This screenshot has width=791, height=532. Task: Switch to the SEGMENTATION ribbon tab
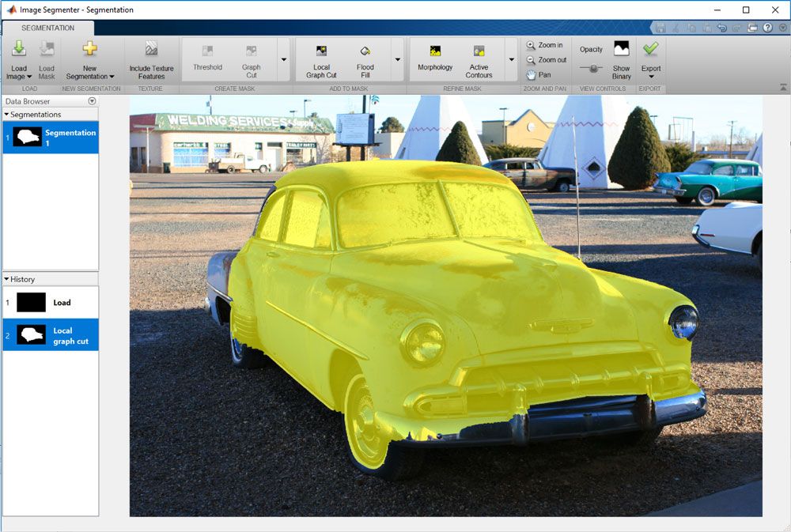coord(48,28)
